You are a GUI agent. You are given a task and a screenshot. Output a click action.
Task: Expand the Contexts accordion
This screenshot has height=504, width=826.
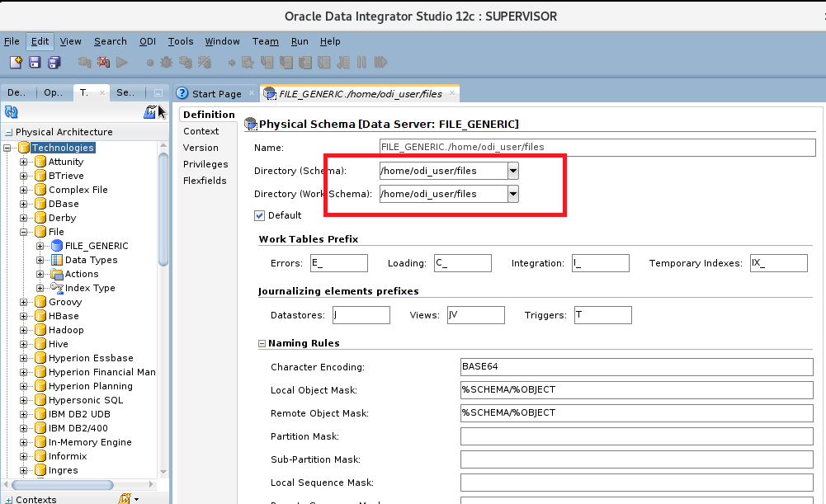pos(8,500)
